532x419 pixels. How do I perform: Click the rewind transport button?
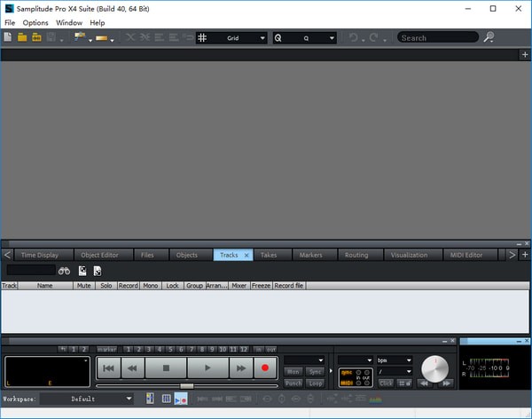click(x=132, y=368)
